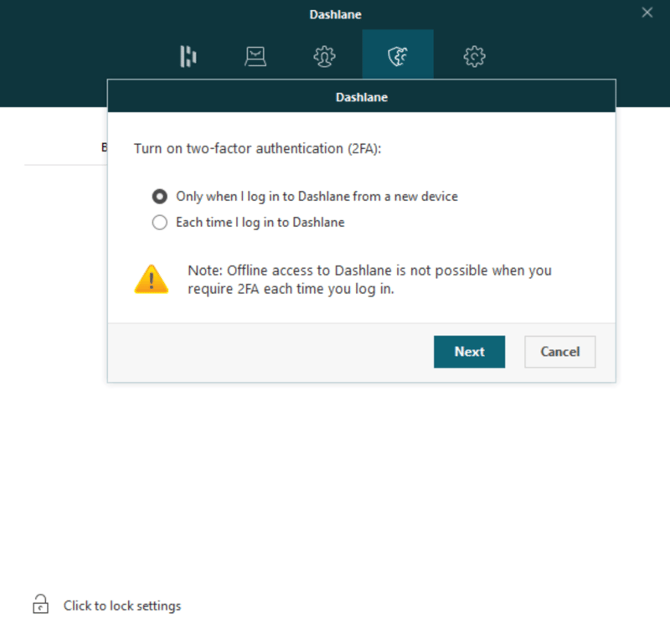670x644 pixels.
Task: Click the offline access note text
Action: tap(369, 280)
